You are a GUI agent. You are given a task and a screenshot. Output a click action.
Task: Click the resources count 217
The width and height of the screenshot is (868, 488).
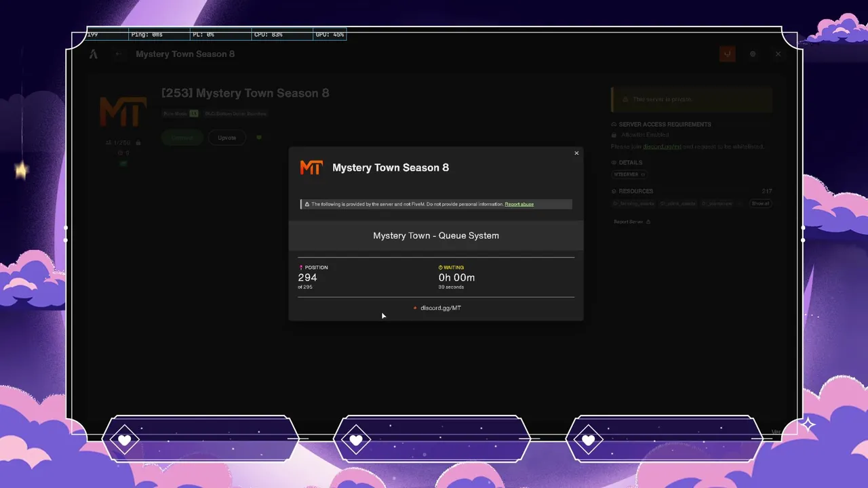(767, 191)
